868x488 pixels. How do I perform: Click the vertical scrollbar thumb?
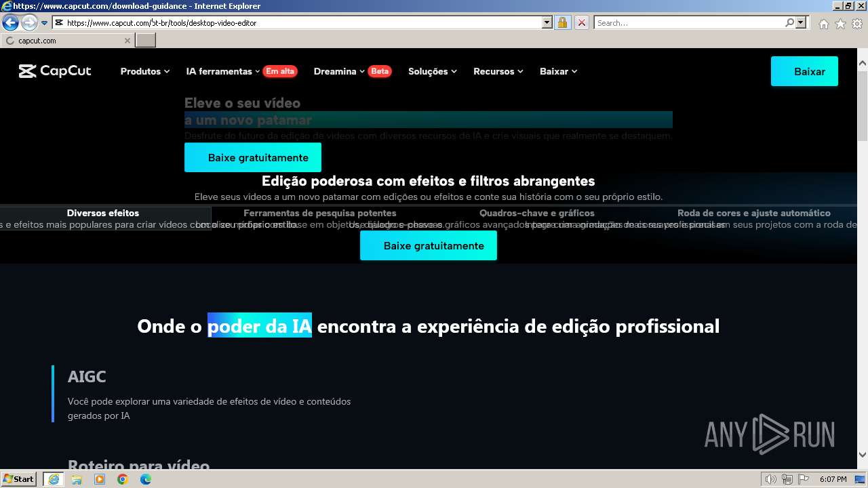863,105
